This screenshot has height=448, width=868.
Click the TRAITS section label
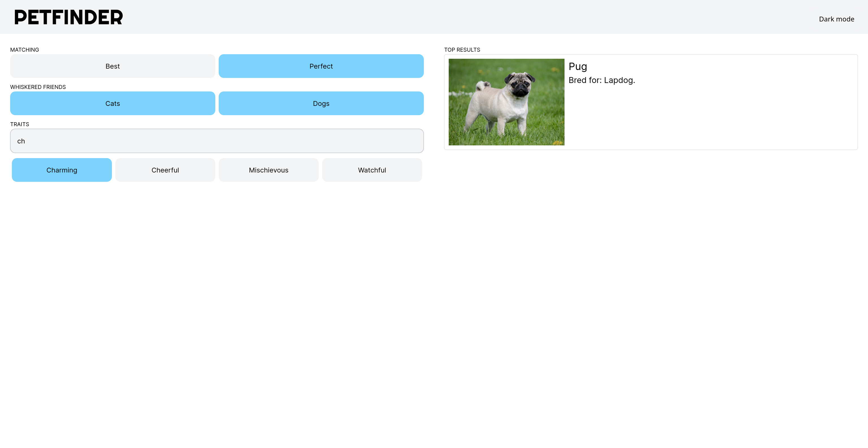click(x=19, y=124)
